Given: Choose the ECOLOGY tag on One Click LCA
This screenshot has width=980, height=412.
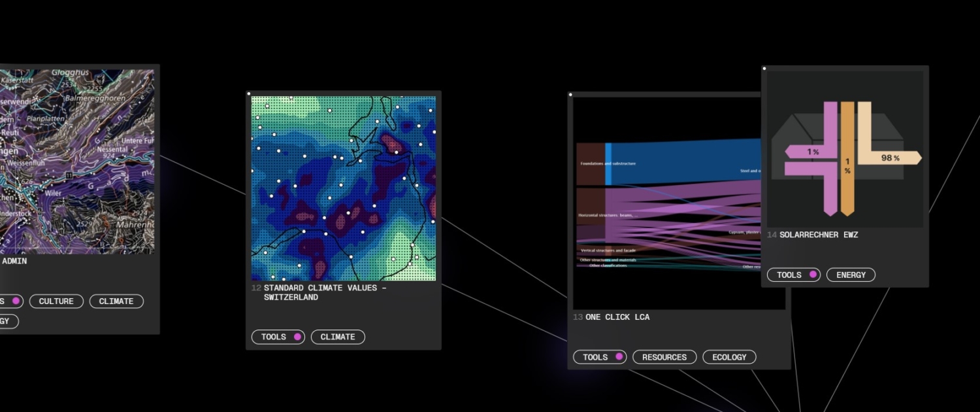Looking at the screenshot, I should tap(729, 357).
